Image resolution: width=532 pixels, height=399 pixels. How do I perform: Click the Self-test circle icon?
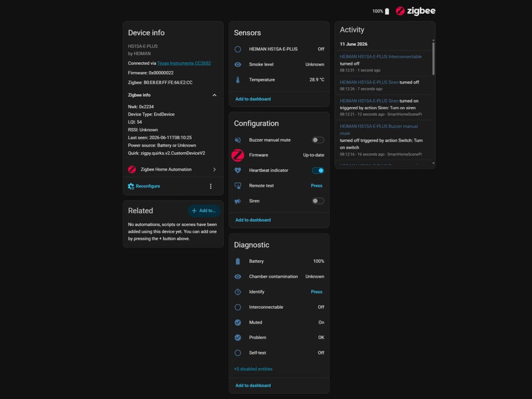click(x=238, y=353)
